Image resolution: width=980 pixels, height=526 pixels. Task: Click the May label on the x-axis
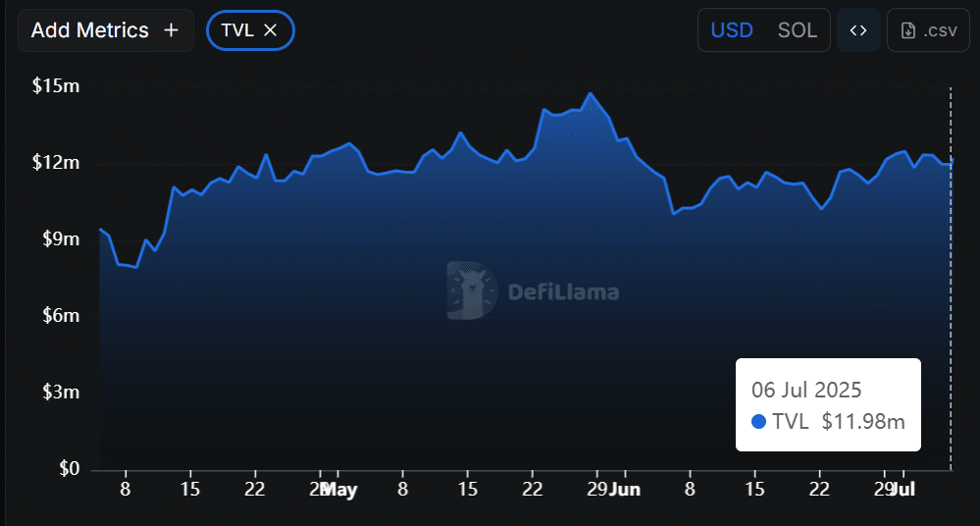coord(339,489)
